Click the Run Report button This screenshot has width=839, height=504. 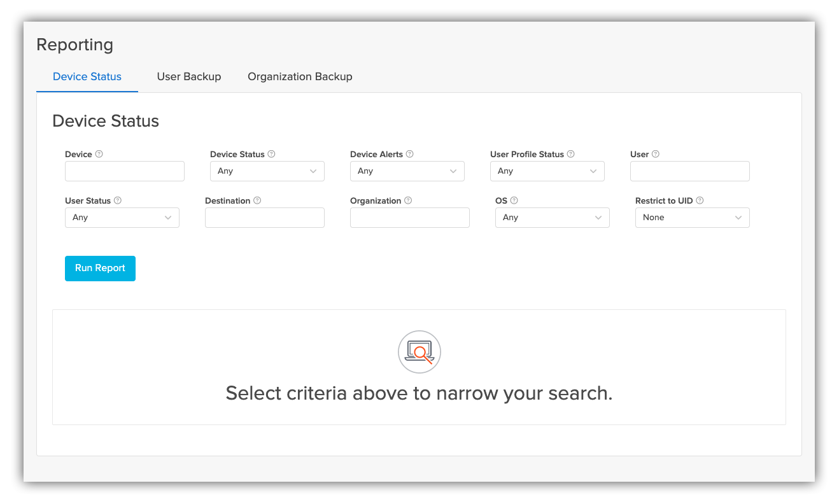(x=100, y=268)
